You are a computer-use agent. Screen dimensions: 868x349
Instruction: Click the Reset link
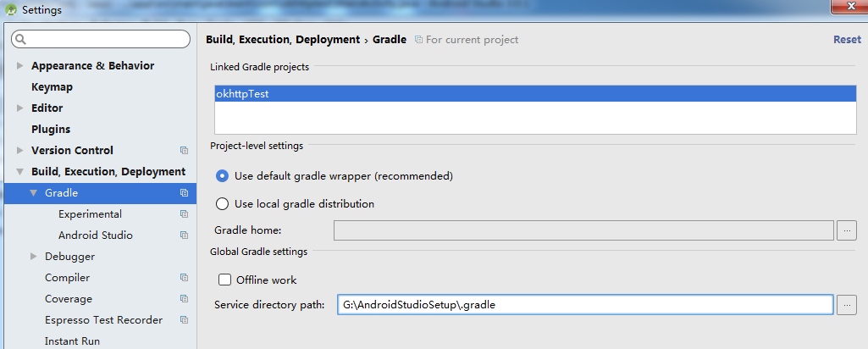(847, 39)
